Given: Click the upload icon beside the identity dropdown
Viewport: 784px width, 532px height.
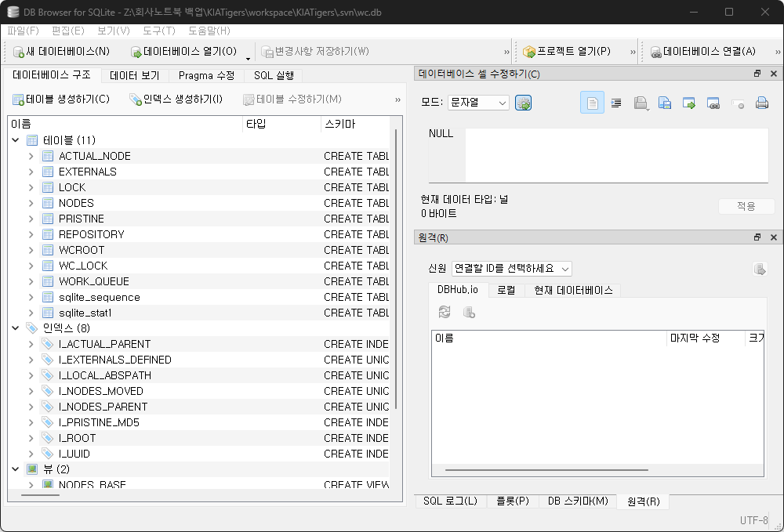Looking at the screenshot, I should (760, 270).
